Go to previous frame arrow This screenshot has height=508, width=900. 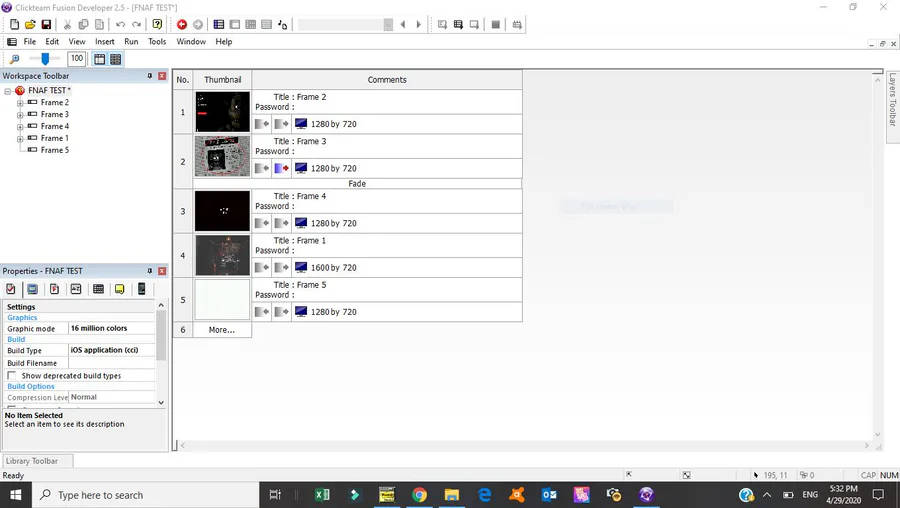[x=403, y=24]
